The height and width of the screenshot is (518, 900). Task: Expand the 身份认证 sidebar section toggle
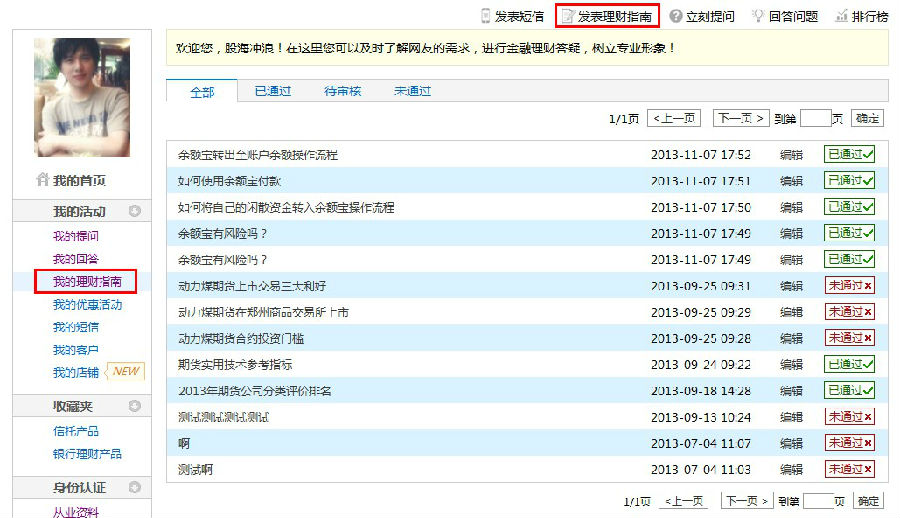[134, 488]
